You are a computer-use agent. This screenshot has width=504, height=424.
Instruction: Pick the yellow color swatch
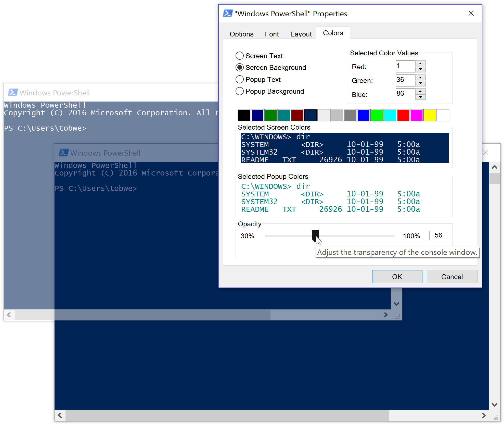click(430, 115)
